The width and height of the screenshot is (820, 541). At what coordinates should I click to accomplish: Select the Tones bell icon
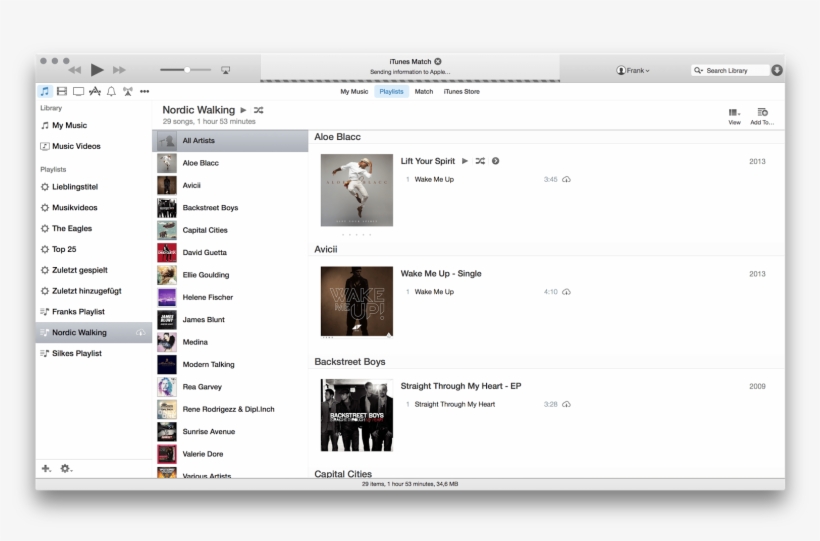[111, 92]
